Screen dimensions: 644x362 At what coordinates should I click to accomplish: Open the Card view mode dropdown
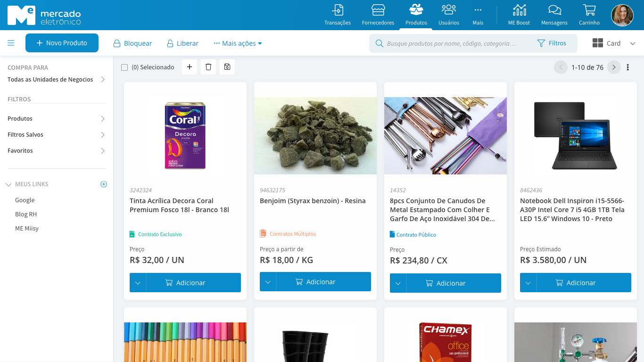(x=614, y=43)
